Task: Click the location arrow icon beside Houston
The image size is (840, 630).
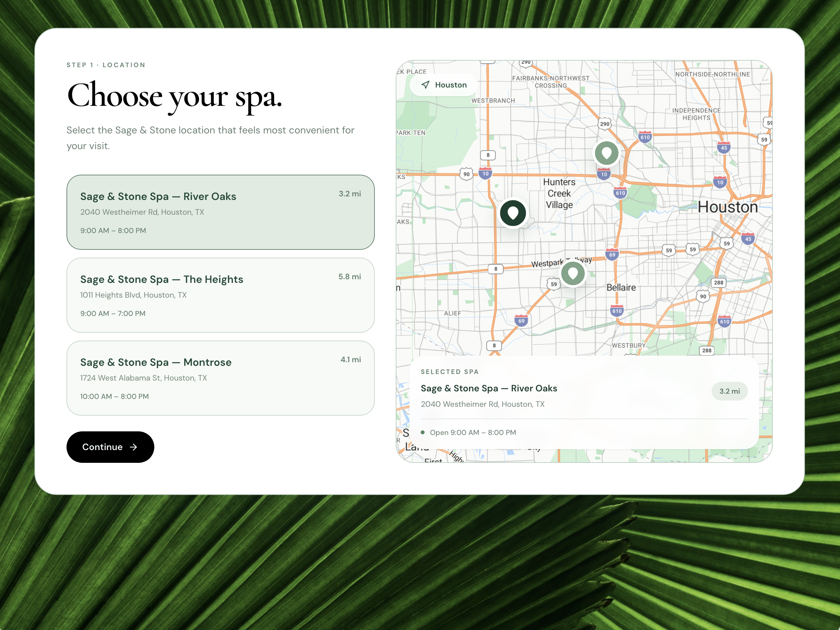Action: [x=425, y=85]
